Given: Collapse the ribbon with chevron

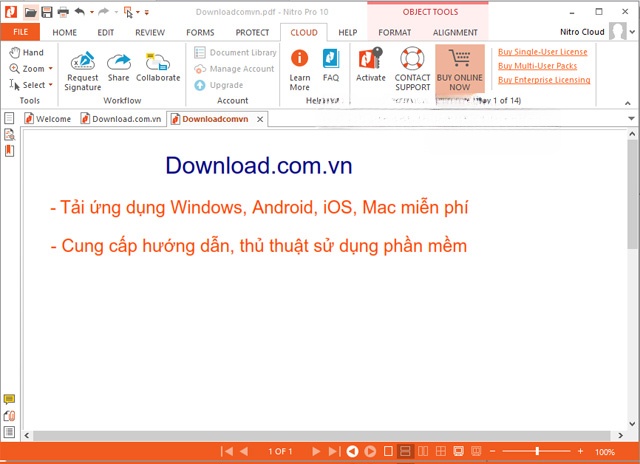Looking at the screenshot, I should point(628,103).
